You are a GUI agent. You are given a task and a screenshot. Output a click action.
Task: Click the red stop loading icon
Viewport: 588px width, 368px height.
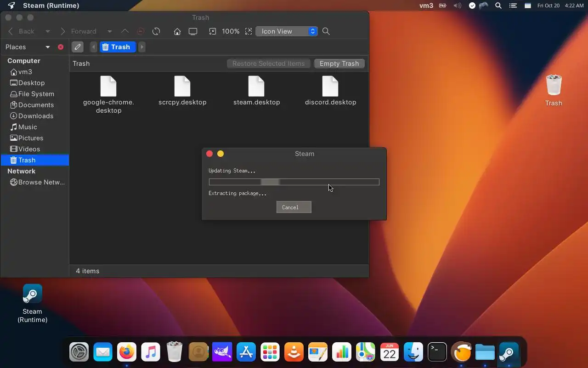[141, 31]
